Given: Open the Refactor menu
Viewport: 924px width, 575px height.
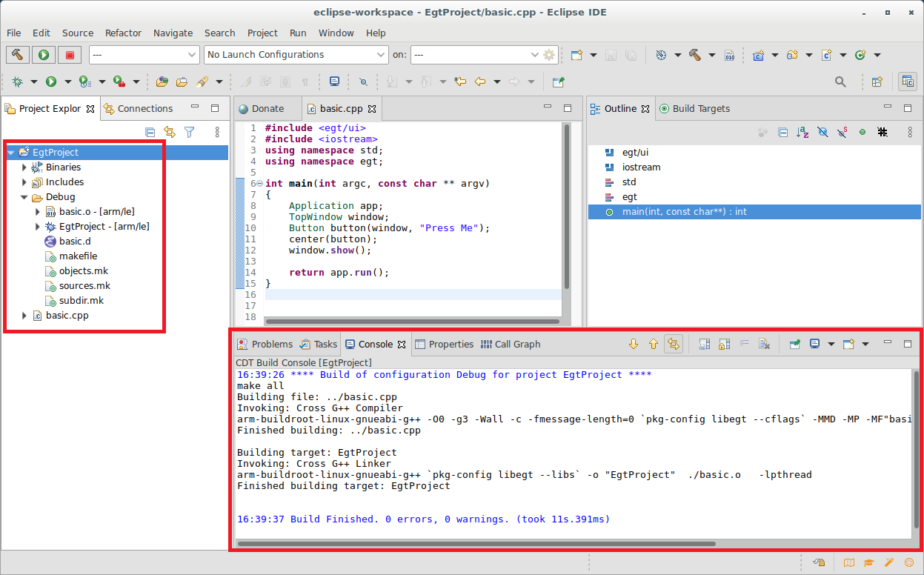Looking at the screenshot, I should coord(123,33).
